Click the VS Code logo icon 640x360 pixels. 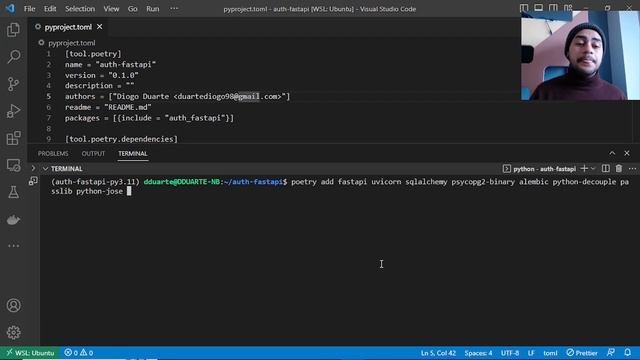click(x=10, y=9)
